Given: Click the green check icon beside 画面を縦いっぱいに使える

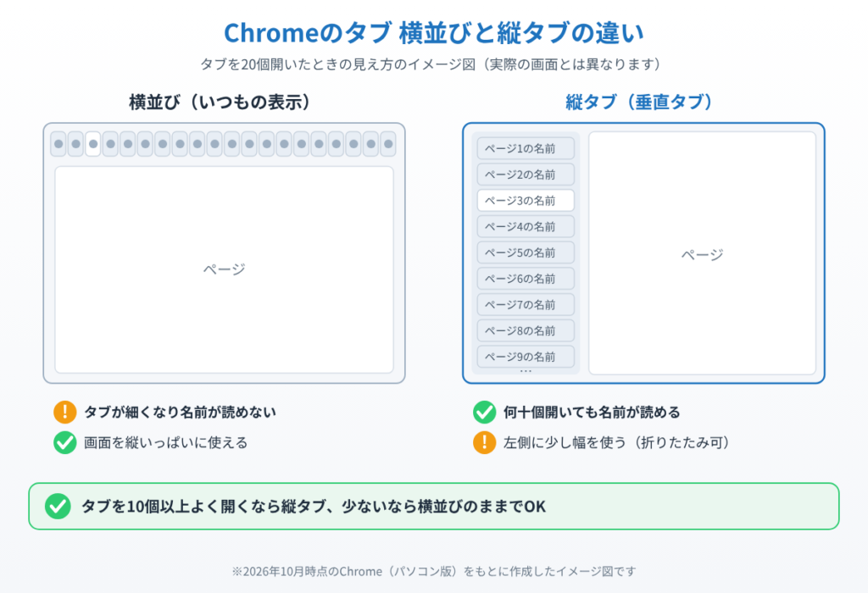Looking at the screenshot, I should pos(64,442).
